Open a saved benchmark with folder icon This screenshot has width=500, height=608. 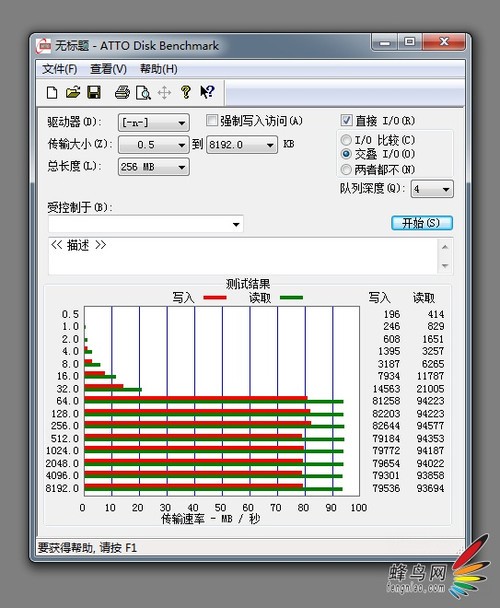click(73, 93)
